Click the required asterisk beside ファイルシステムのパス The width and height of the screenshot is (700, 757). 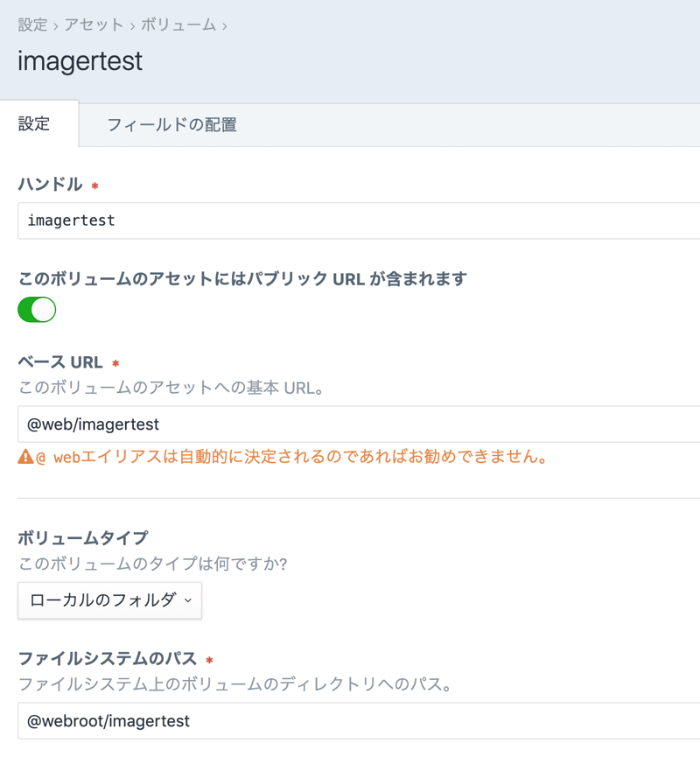[x=209, y=660]
